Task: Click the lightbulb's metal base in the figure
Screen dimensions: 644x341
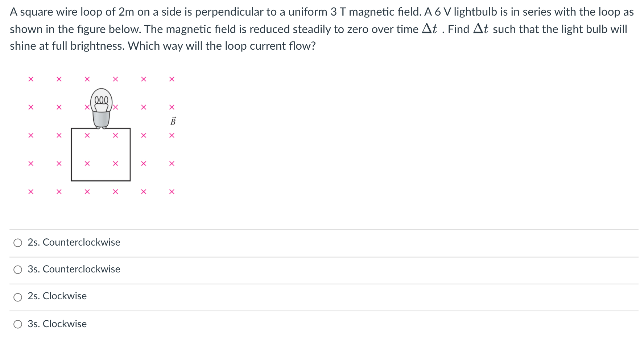Action: coord(101,118)
